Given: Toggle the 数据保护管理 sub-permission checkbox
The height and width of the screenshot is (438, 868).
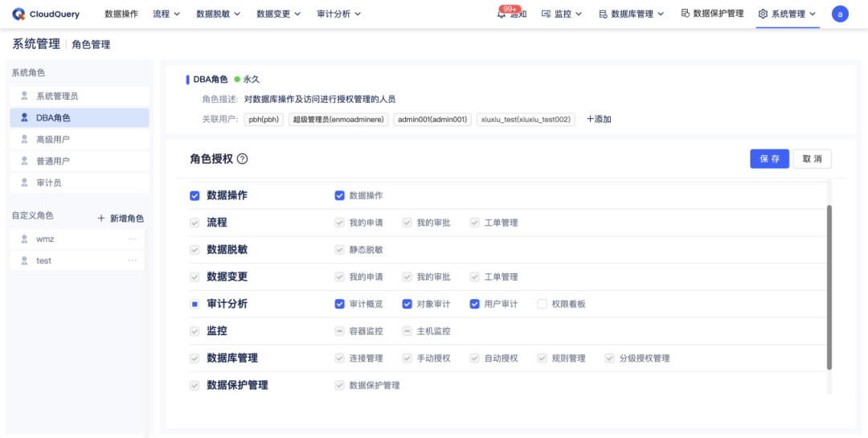Looking at the screenshot, I should coord(339,386).
